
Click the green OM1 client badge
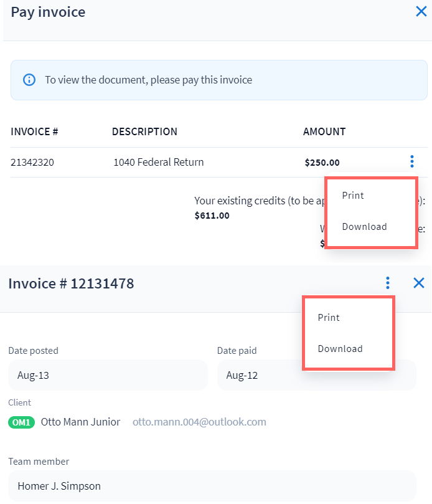tap(22, 422)
